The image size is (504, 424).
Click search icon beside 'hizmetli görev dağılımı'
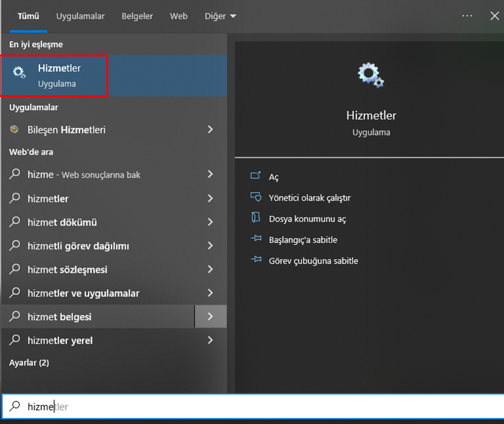[15, 245]
